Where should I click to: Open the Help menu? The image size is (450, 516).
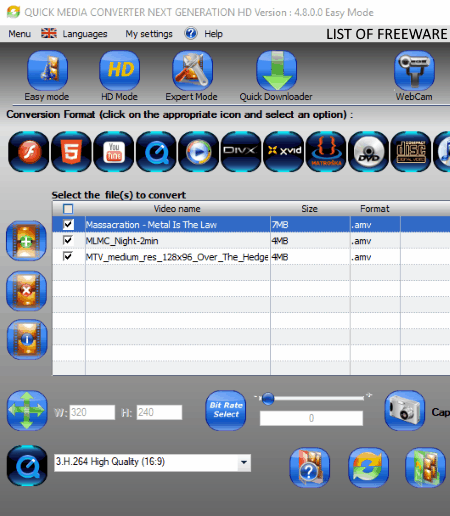pyautogui.click(x=213, y=34)
